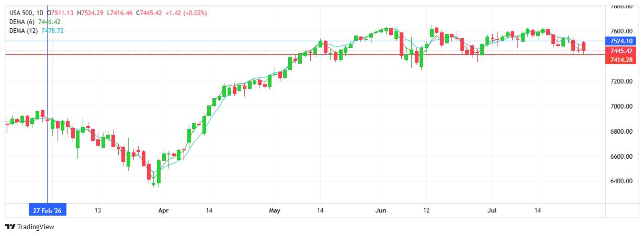The width and height of the screenshot is (644, 236).
Task: Click the Jul label on time axis
Action: [x=492, y=211]
